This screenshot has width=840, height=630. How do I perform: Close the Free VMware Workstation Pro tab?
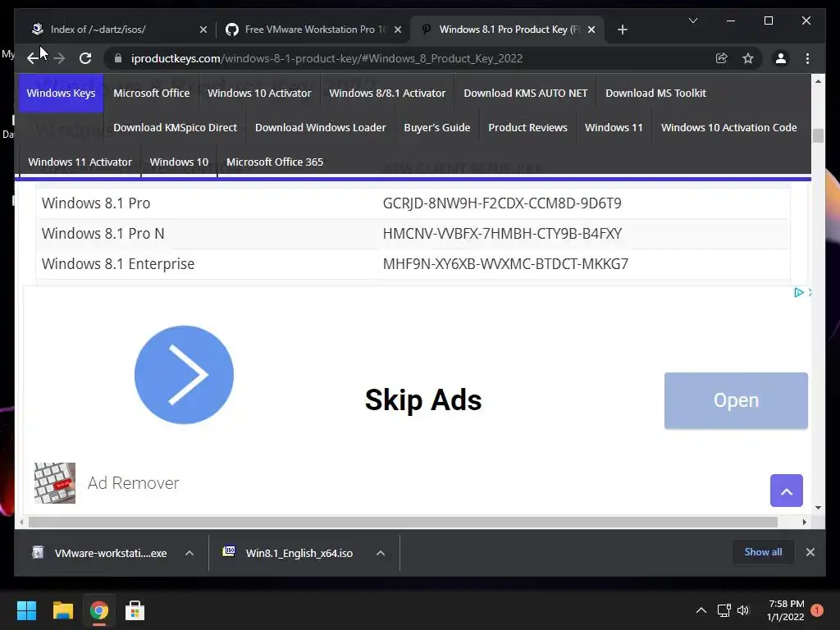[398, 30]
